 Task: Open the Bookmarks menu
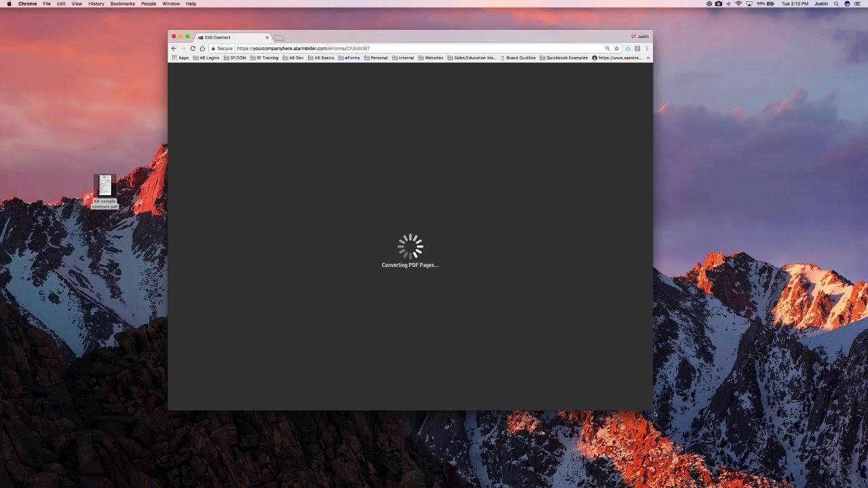(123, 3)
